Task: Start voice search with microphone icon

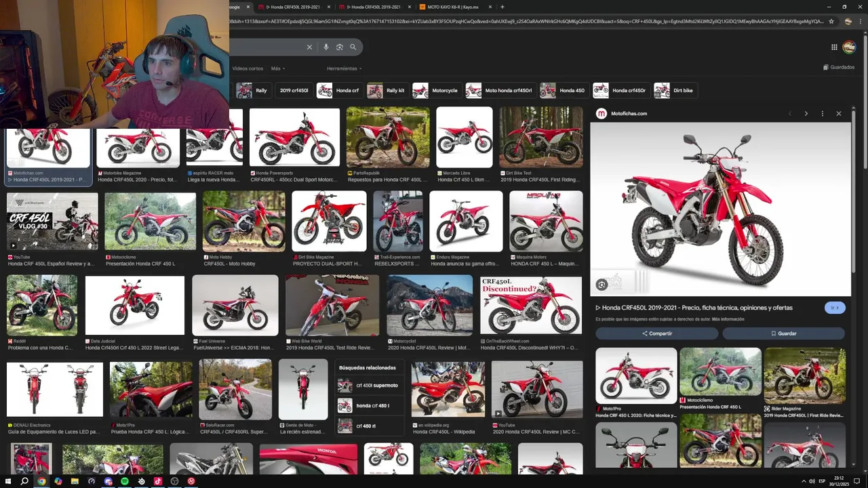Action: [326, 47]
